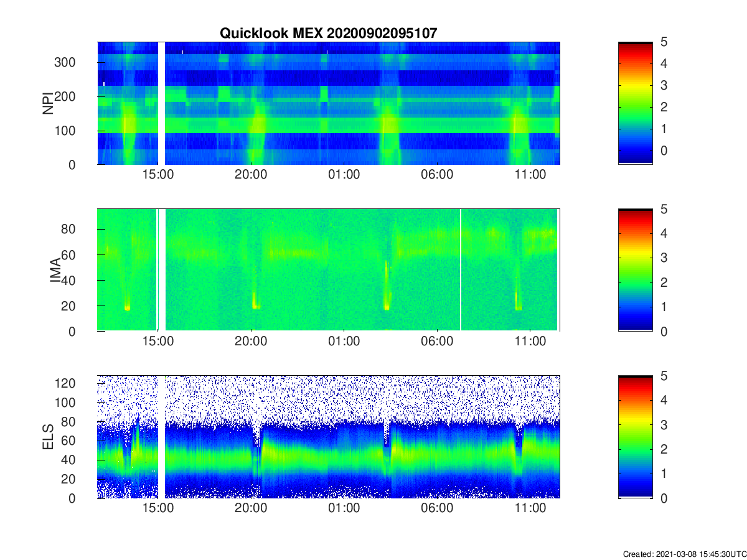Select the IMA y-axis label
Viewport: 747px width, 560px height.
pos(55,271)
